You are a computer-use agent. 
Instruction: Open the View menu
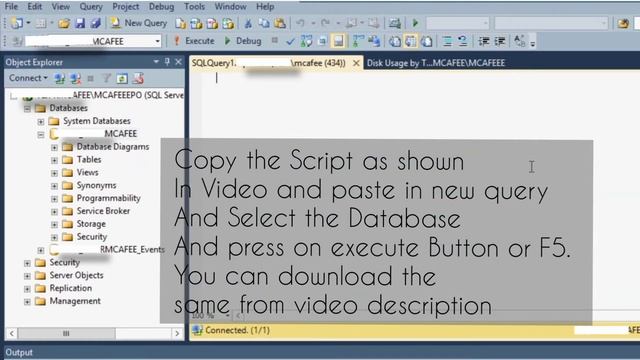tap(60, 7)
